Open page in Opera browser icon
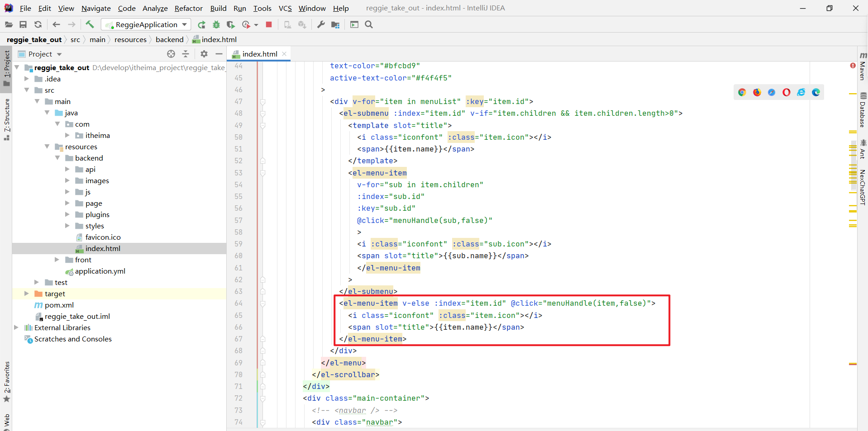This screenshot has height=431, width=868. [x=787, y=92]
